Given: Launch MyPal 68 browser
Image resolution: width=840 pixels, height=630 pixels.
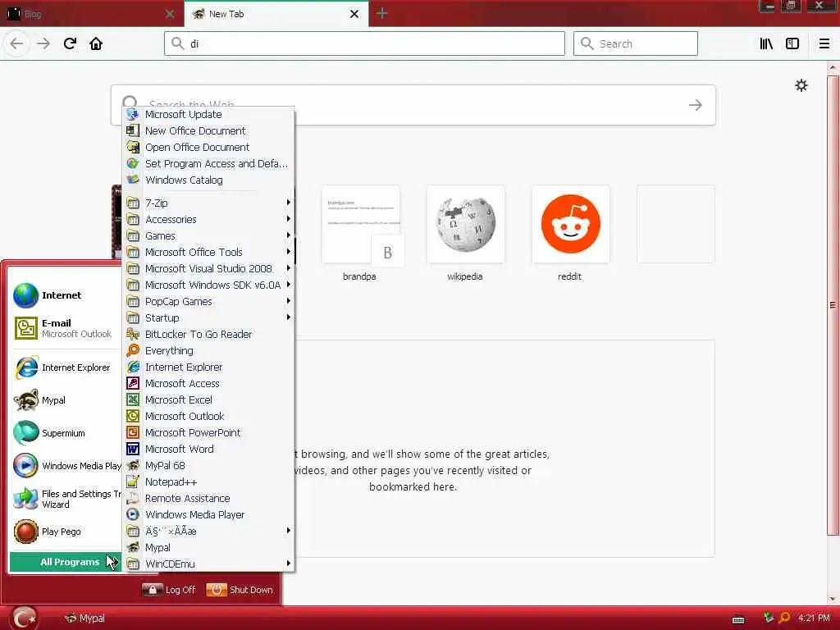Looking at the screenshot, I should tap(209, 466).
